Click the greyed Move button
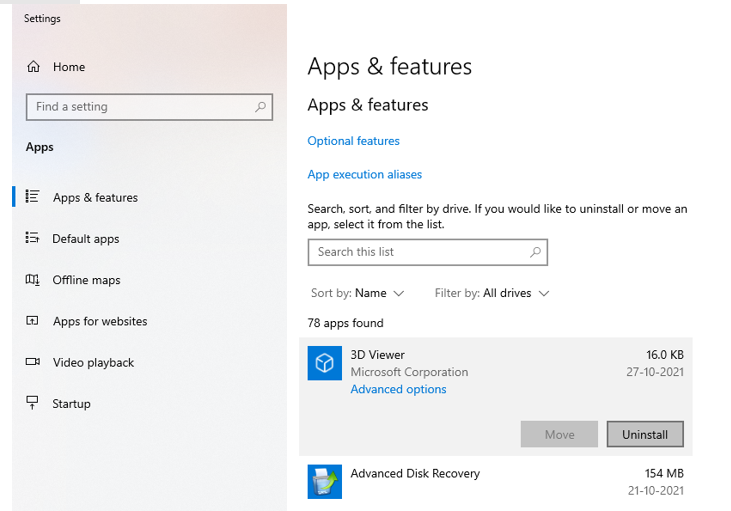The image size is (731, 511). [x=559, y=434]
